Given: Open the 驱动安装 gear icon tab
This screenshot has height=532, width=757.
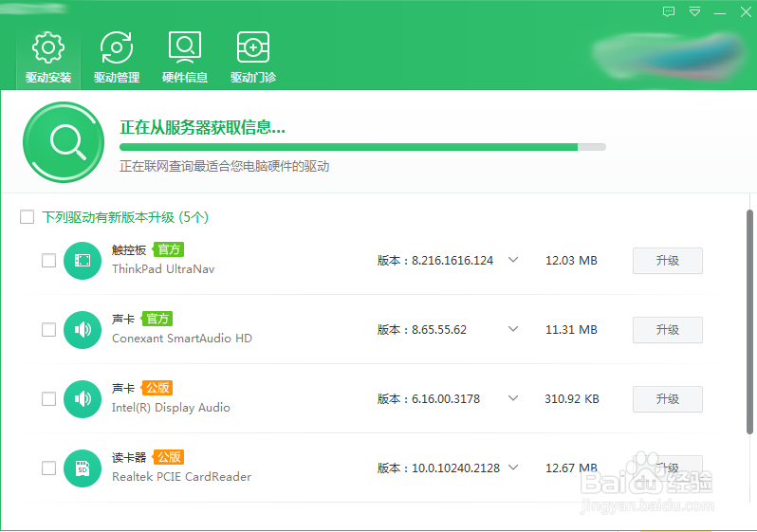Looking at the screenshot, I should pyautogui.click(x=47, y=47).
